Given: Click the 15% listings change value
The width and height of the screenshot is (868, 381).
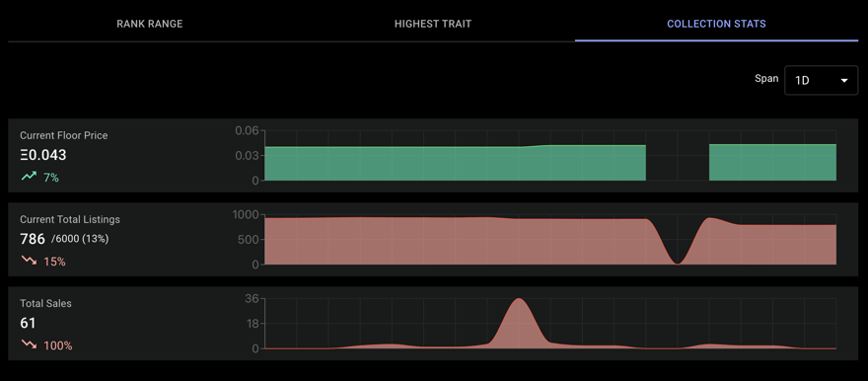Looking at the screenshot, I should point(54,262).
